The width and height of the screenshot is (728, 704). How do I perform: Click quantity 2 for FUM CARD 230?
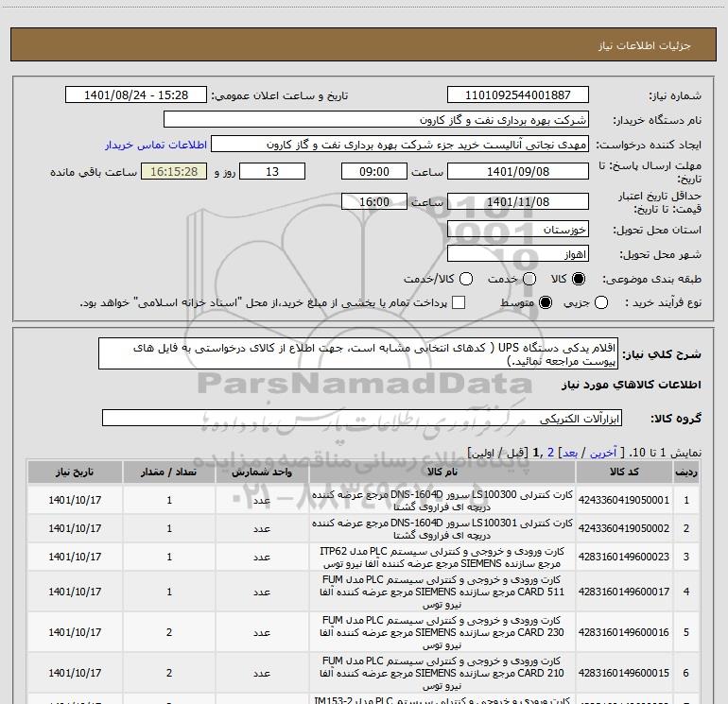point(169,632)
